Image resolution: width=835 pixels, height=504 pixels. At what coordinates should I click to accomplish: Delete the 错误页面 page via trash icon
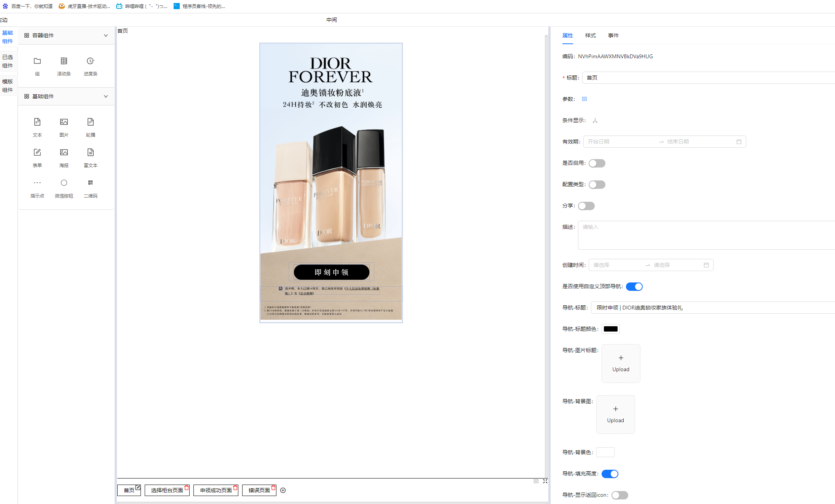(273, 488)
